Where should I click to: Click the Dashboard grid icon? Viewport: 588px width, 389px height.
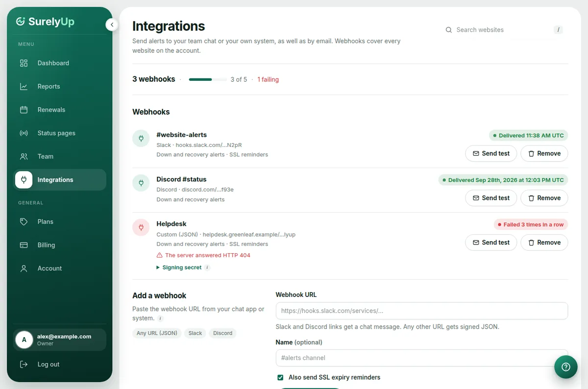coord(24,63)
